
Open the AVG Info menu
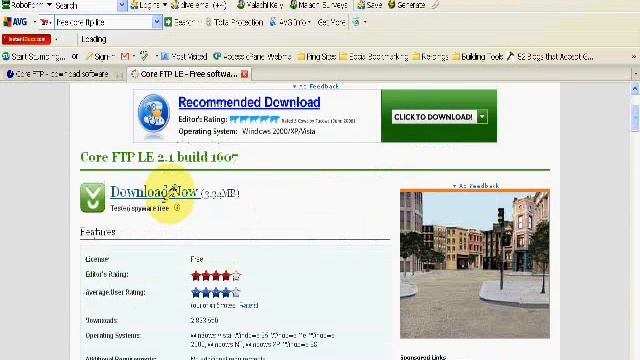tap(290, 22)
